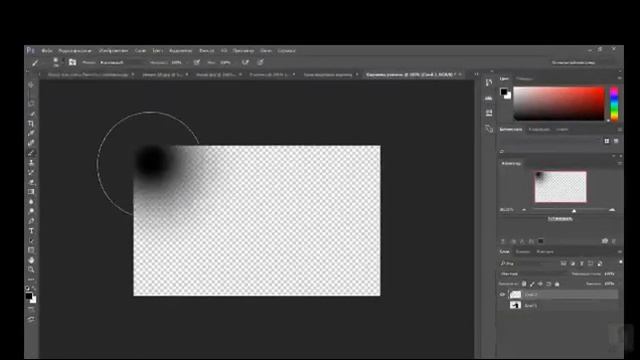Click lock position icon in Layers

tap(540, 284)
